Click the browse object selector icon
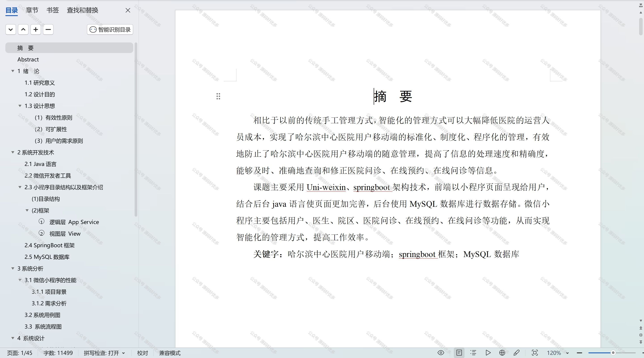This screenshot has height=358, width=644. click(641, 335)
